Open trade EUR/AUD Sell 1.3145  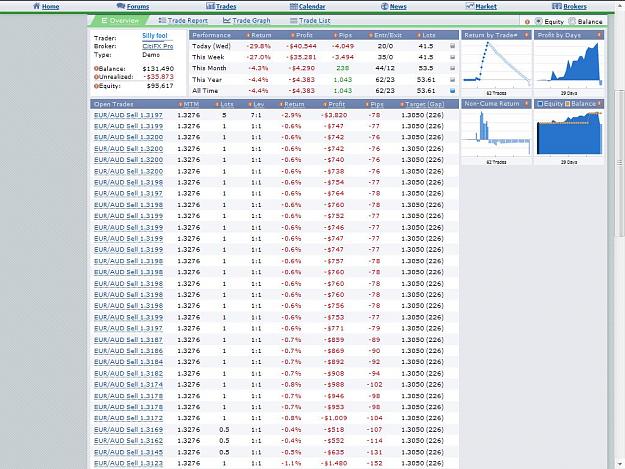[128, 452]
